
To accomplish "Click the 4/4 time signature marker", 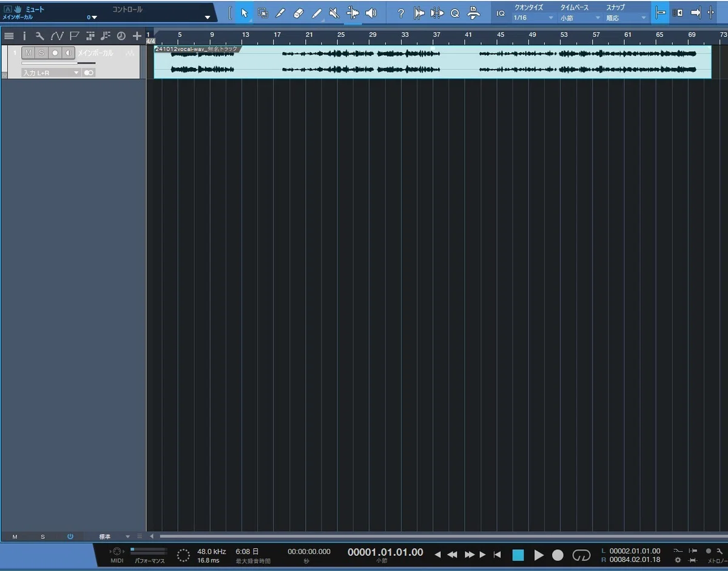I will 151,41.
